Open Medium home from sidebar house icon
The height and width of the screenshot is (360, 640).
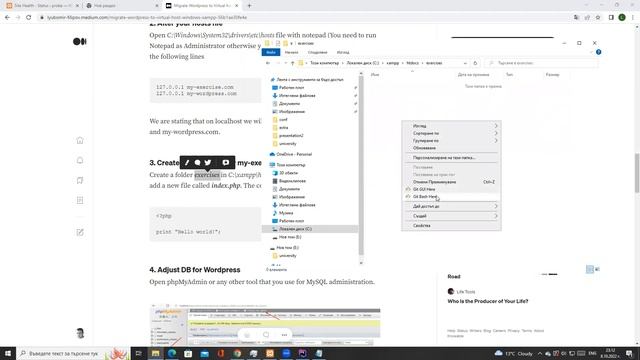(80, 140)
